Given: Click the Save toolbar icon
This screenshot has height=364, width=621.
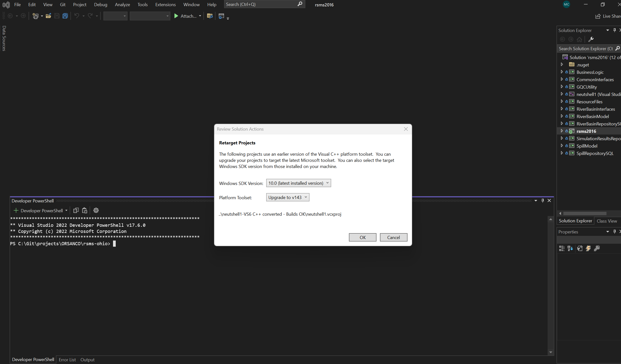Looking at the screenshot, I should [57, 16].
